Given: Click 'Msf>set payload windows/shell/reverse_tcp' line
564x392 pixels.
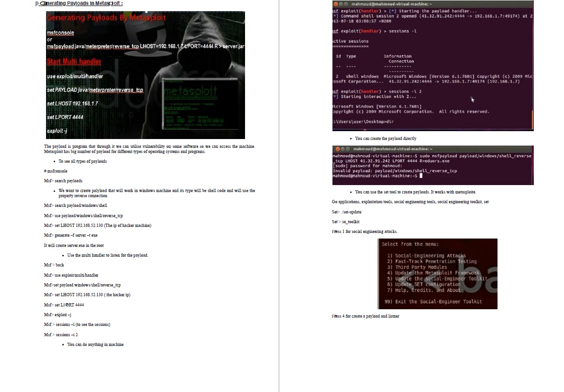Looking at the screenshot, I should [x=82, y=285].
